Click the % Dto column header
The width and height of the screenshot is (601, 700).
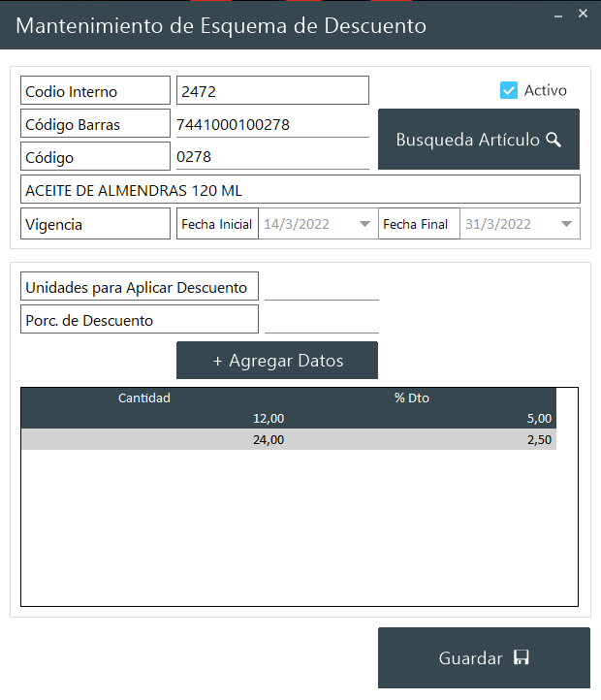411,398
